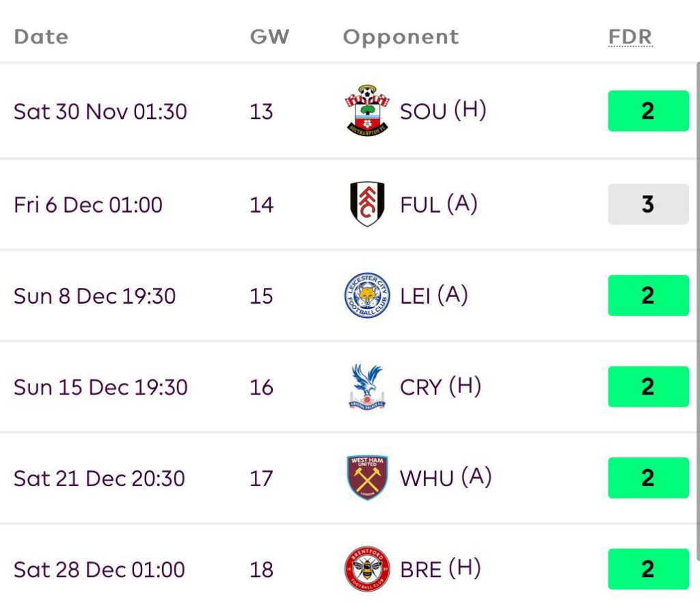
Task: Click the WHU (A) opponent label
Action: [446, 478]
